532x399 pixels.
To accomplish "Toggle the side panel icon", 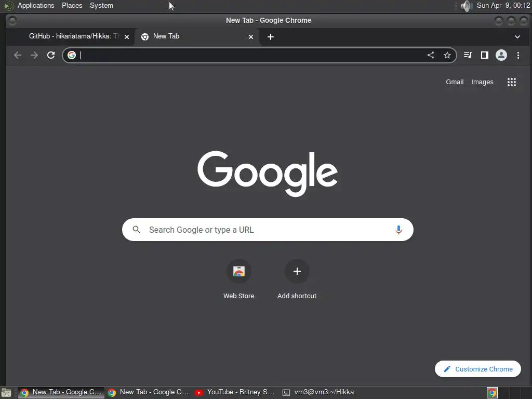I will [485, 55].
